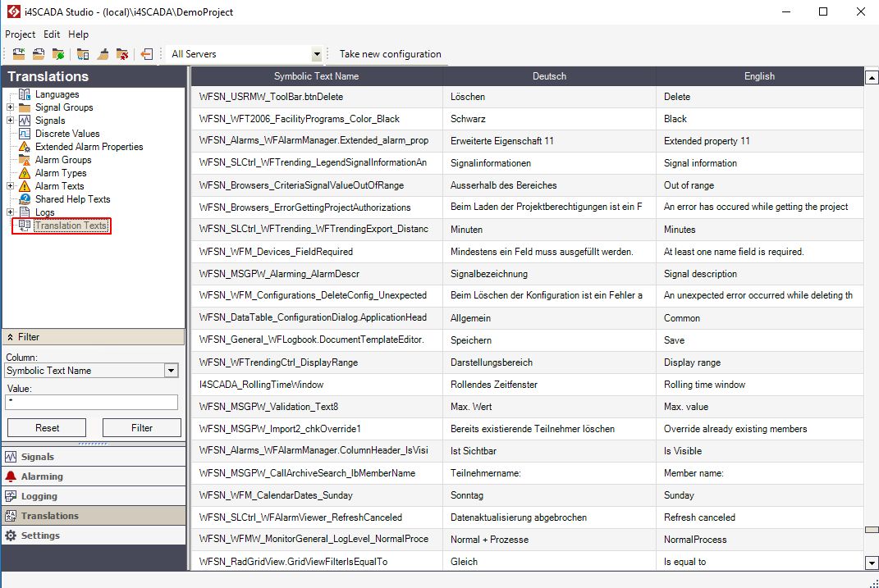Select Extended Alarm Properties in the tree
This screenshot has height=588, width=879.
coord(89,147)
